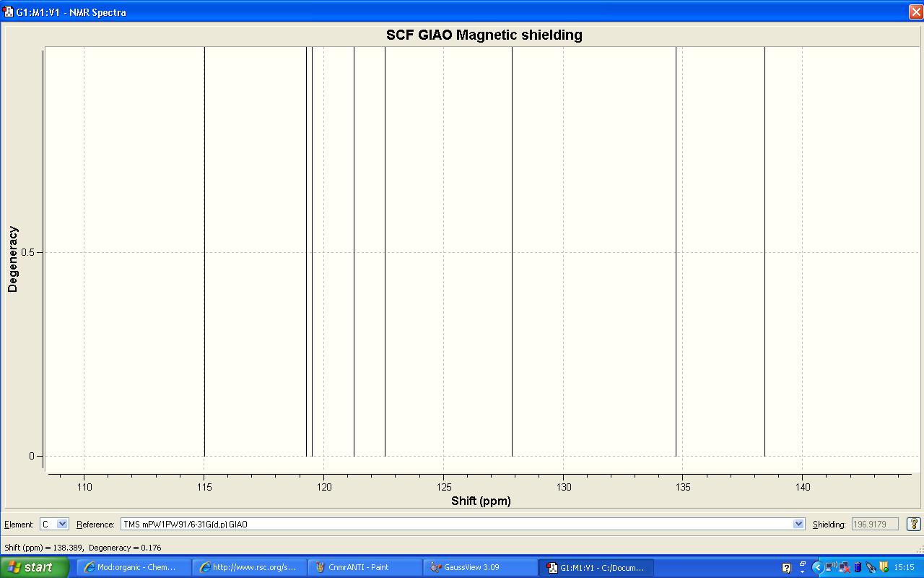The image size is (924, 578).
Task: Show hidden tray icons with the arrow
Action: (x=817, y=567)
